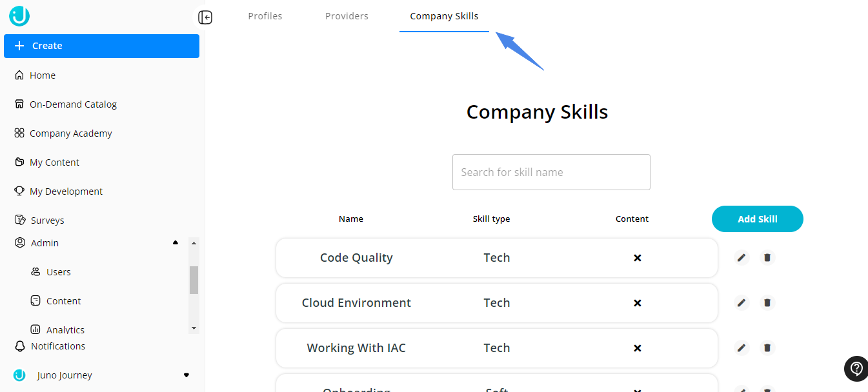Delete the Cloud Environment skill
This screenshot has width=868, height=392.
pyautogui.click(x=767, y=303)
